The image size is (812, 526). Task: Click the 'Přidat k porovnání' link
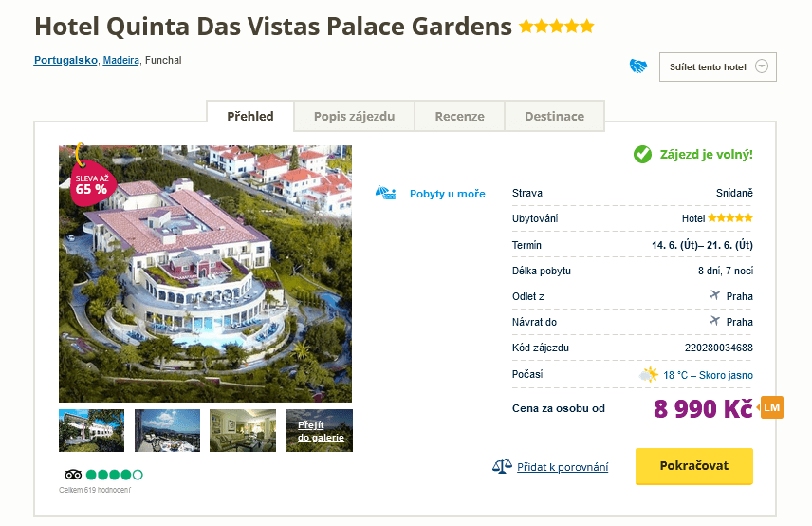pyautogui.click(x=563, y=467)
